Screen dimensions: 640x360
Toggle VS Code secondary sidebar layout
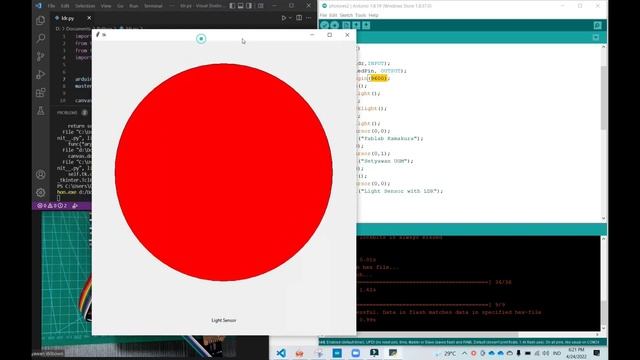249,6
